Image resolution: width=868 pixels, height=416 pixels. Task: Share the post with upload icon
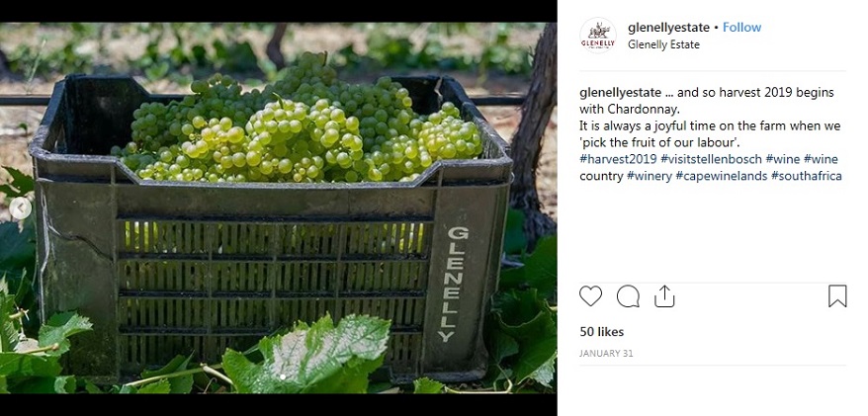pos(664,296)
